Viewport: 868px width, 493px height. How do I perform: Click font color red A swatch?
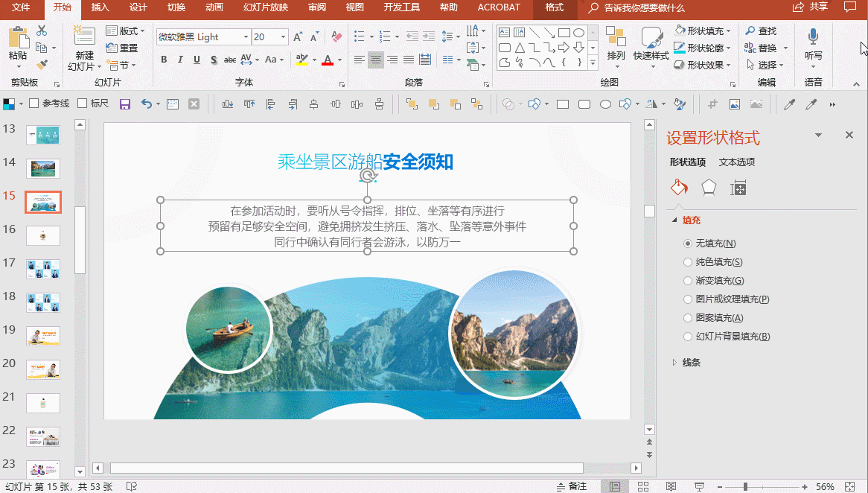(328, 60)
